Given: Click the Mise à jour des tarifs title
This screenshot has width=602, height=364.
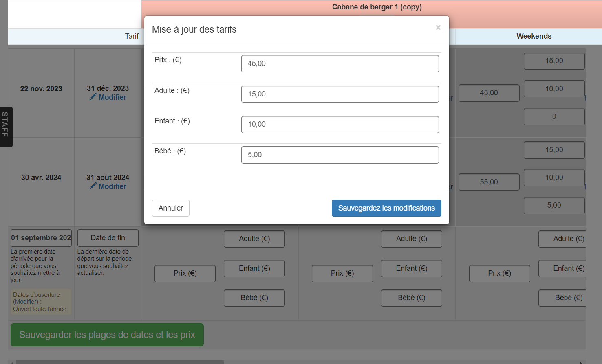Looking at the screenshot, I should (194, 29).
